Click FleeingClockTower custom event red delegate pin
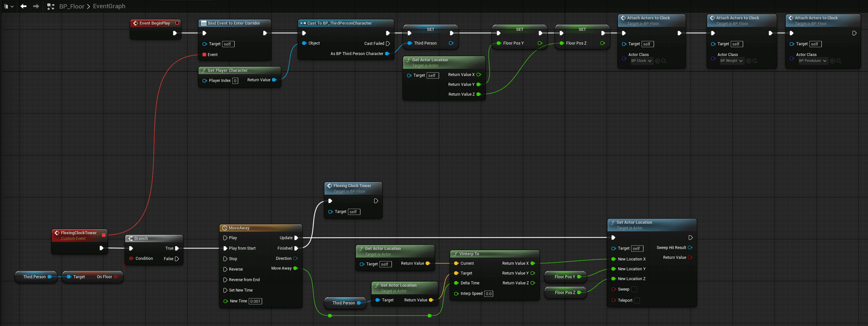868x326 pixels. point(104,235)
